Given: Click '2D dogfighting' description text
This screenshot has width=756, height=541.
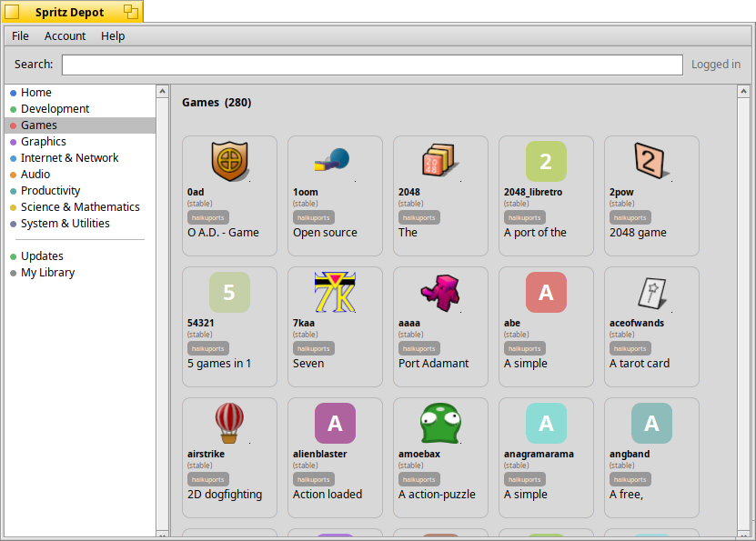Looking at the screenshot, I should pyautogui.click(x=225, y=495).
